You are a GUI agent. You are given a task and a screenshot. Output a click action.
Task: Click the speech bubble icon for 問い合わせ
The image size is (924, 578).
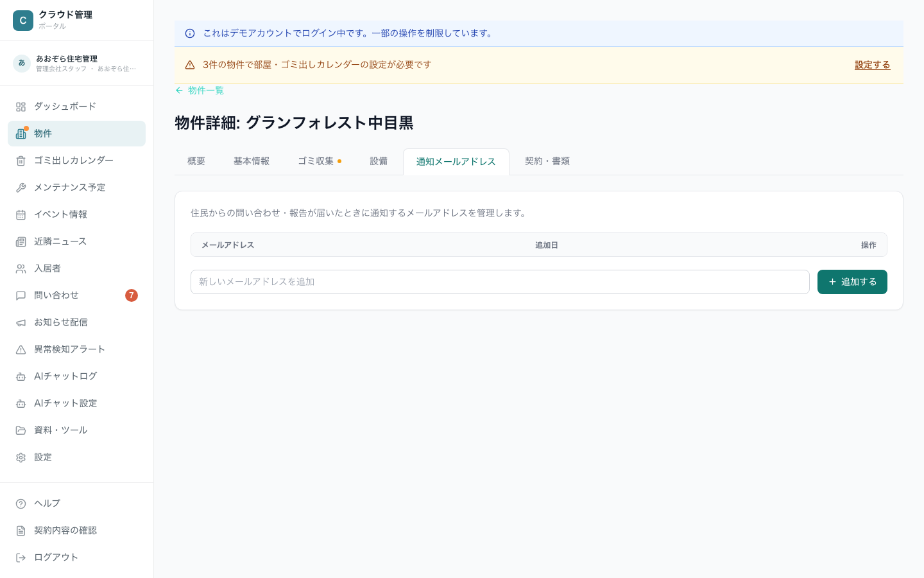[21, 295]
